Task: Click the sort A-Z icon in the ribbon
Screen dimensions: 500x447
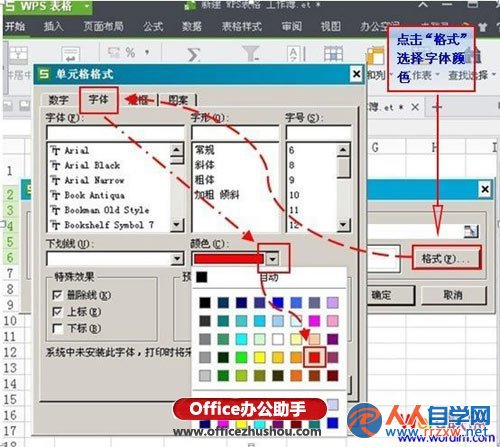Action: click(x=296, y=53)
